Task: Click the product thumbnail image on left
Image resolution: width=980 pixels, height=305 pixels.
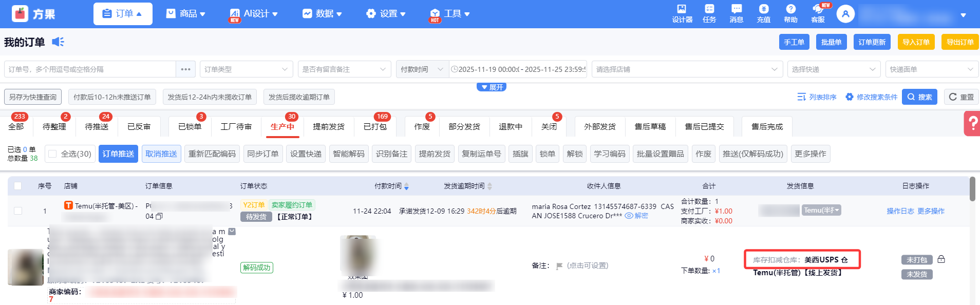Action: tap(26, 267)
